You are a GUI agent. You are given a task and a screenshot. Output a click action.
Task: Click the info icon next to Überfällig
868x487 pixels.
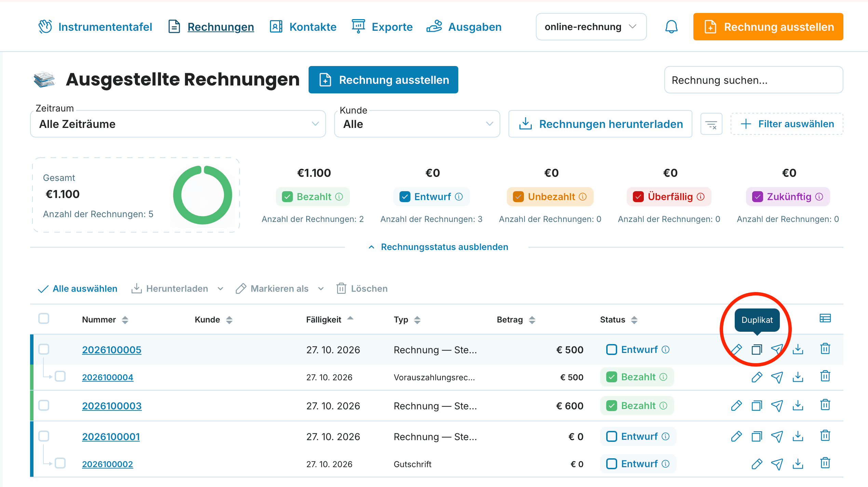701,197
